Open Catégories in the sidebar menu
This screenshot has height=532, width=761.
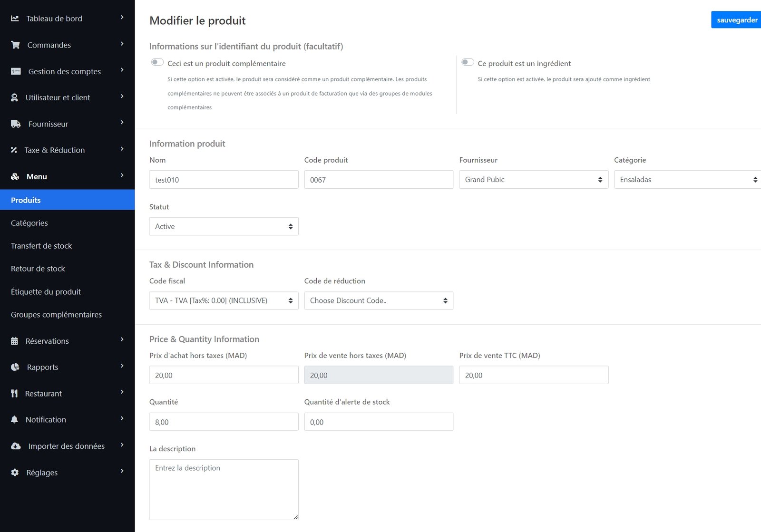[29, 223]
